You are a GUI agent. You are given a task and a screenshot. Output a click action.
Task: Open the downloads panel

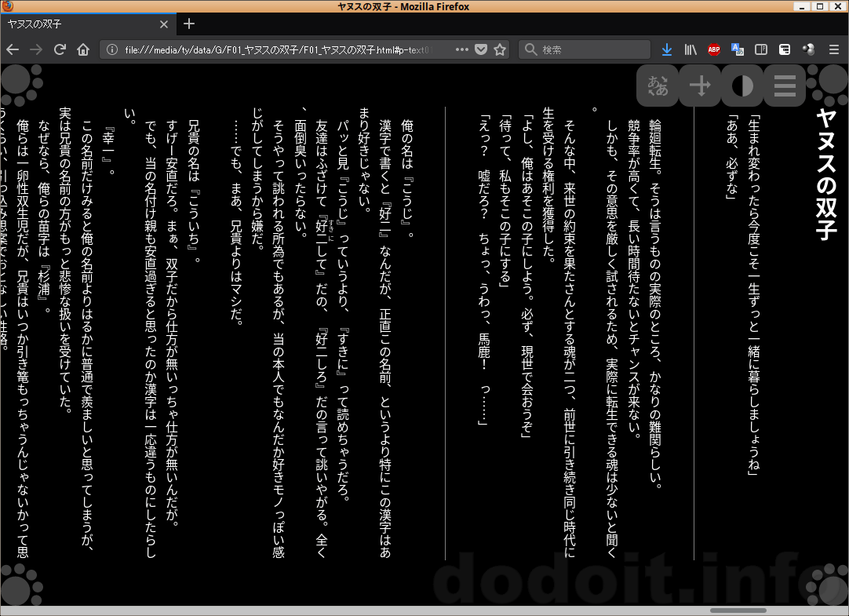[666, 49]
